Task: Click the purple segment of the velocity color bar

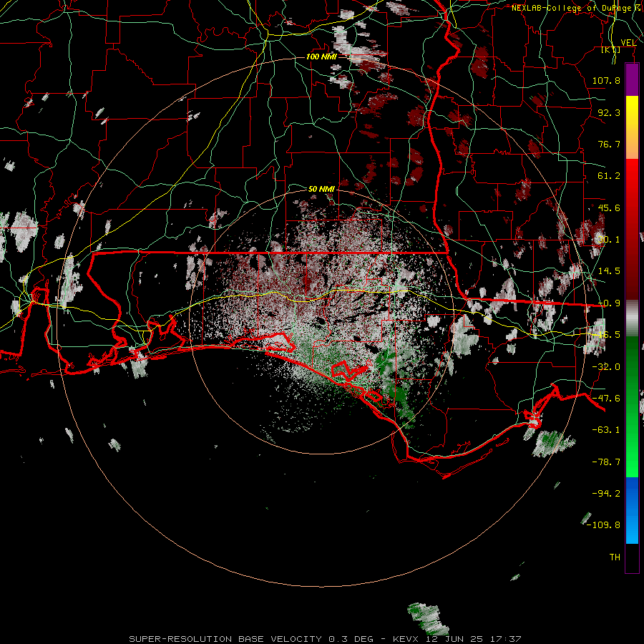Action: (632, 79)
